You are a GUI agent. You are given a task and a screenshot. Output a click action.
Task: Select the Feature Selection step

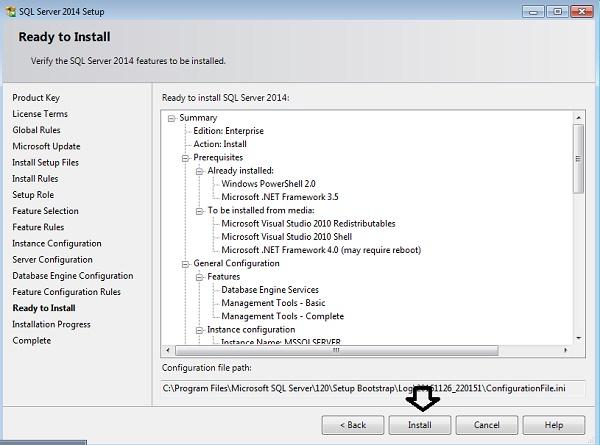click(45, 211)
